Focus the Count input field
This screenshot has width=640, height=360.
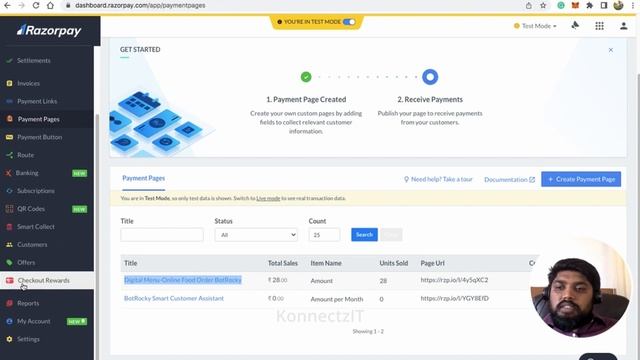pos(324,235)
